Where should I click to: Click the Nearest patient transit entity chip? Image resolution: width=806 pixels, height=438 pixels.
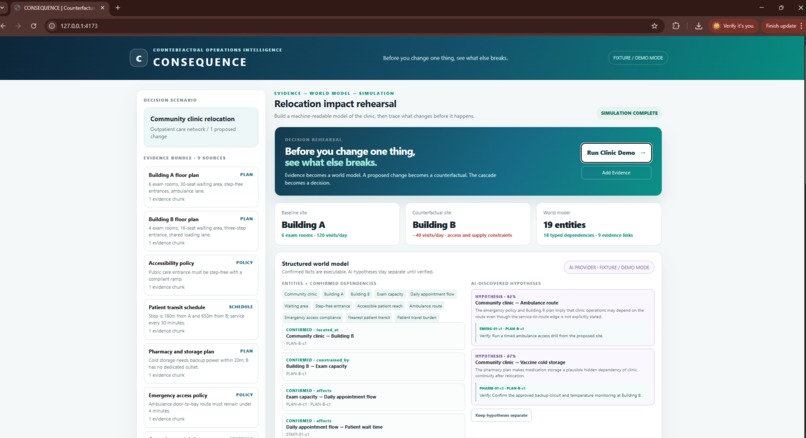tap(369, 318)
